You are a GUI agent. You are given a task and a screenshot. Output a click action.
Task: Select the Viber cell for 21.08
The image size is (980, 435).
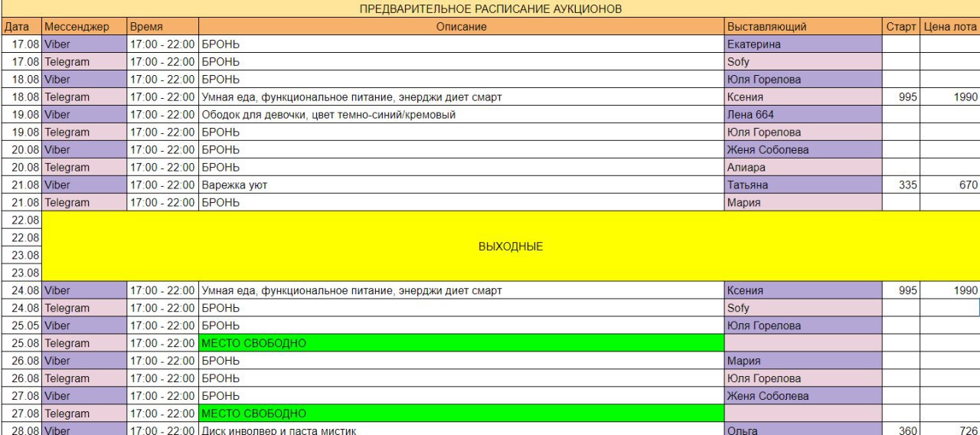click(x=84, y=185)
